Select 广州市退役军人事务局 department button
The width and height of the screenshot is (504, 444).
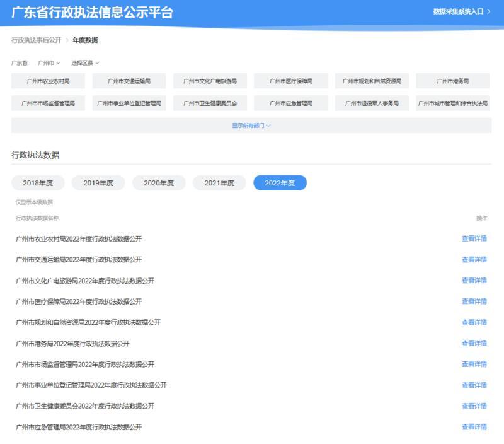pos(372,103)
